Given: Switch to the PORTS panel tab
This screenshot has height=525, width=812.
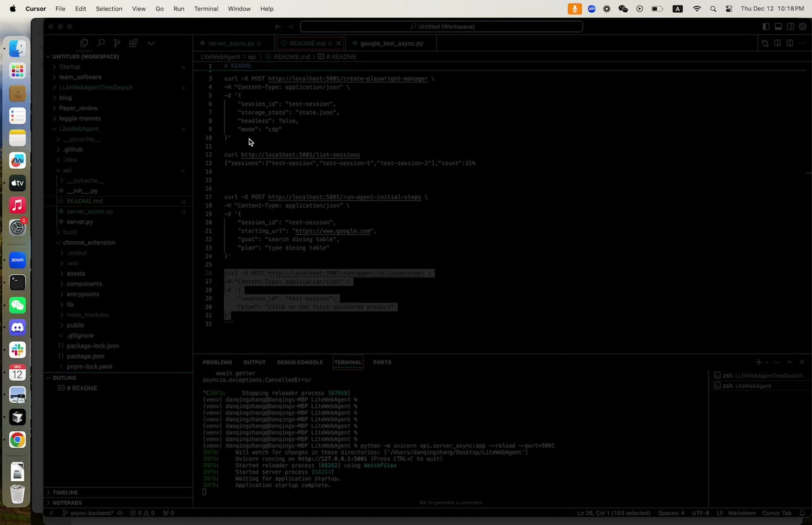Looking at the screenshot, I should (x=382, y=362).
